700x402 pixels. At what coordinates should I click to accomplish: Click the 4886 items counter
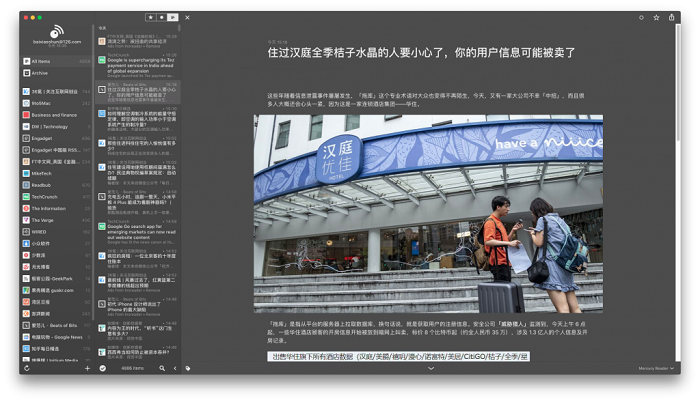tap(133, 368)
